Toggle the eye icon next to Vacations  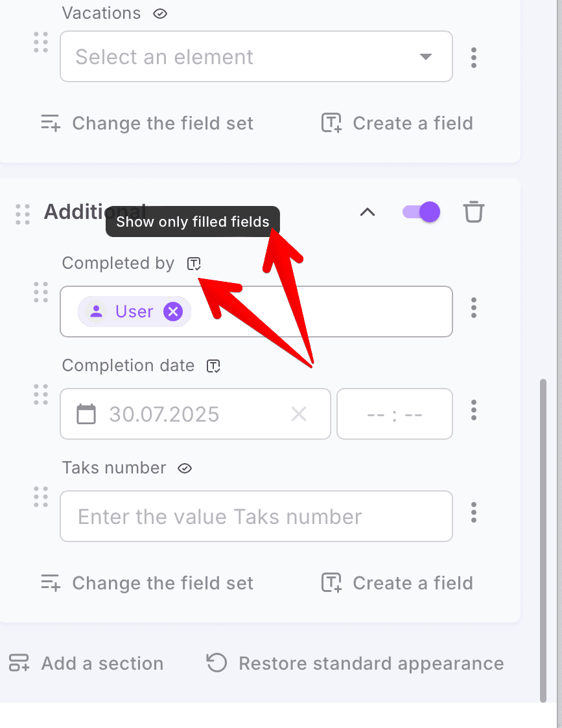tap(159, 14)
